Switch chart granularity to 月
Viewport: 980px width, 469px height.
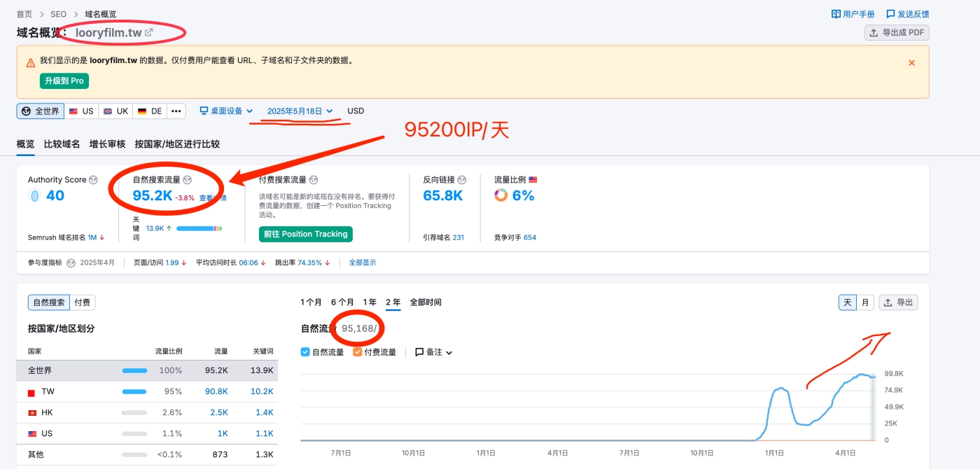coord(866,302)
